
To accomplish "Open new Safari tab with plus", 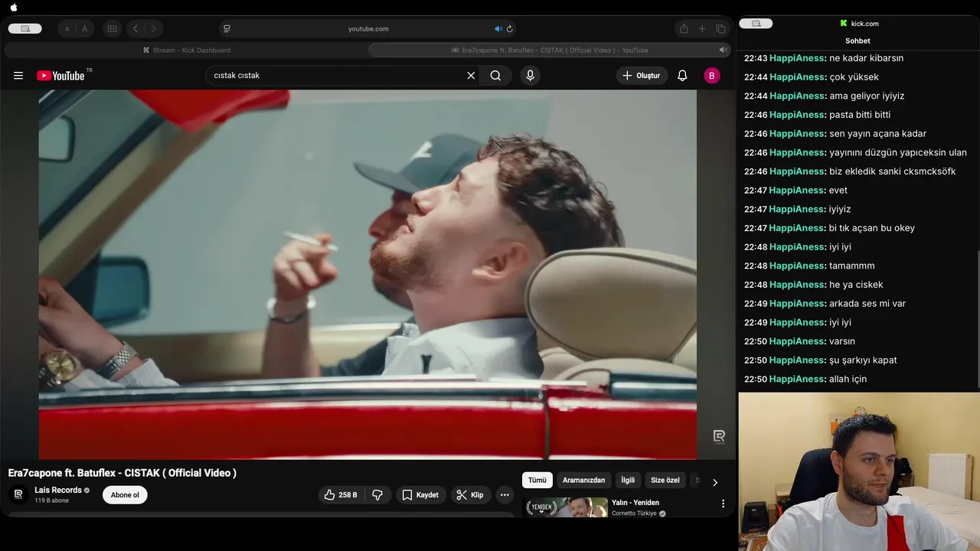I will pos(702,29).
